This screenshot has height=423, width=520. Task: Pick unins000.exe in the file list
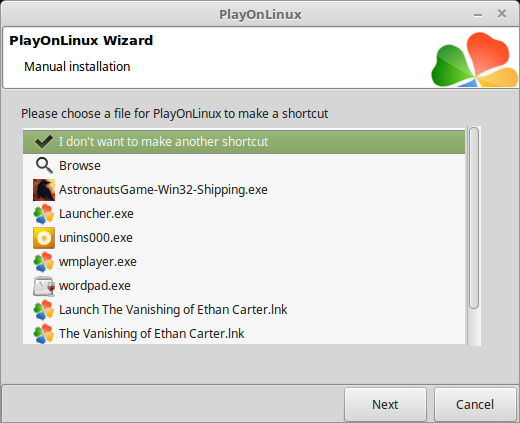pos(244,238)
